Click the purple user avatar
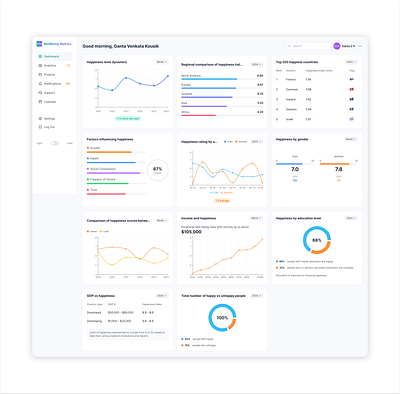This screenshot has height=395, width=400. click(337, 46)
